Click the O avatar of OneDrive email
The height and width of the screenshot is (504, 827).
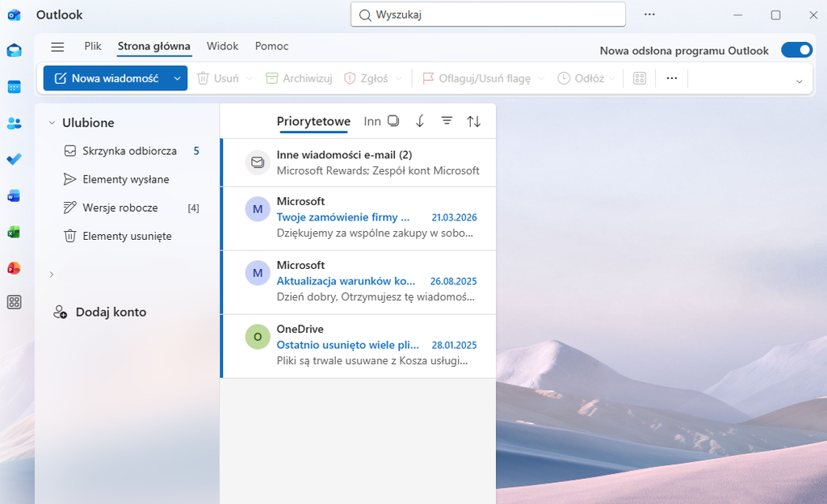(258, 337)
